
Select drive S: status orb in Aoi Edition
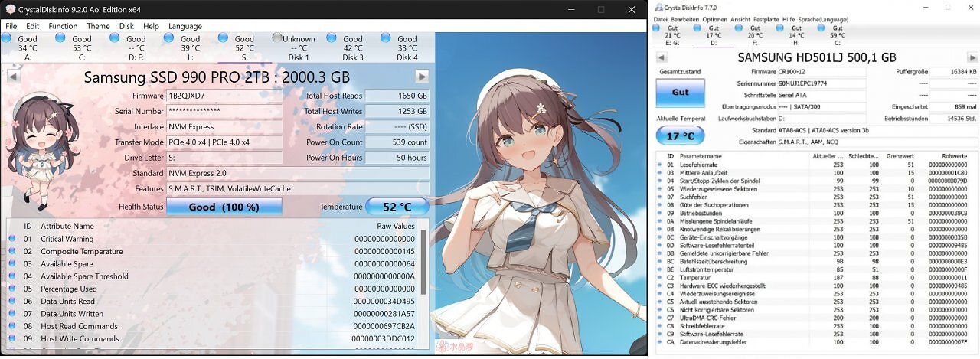[x=224, y=38]
